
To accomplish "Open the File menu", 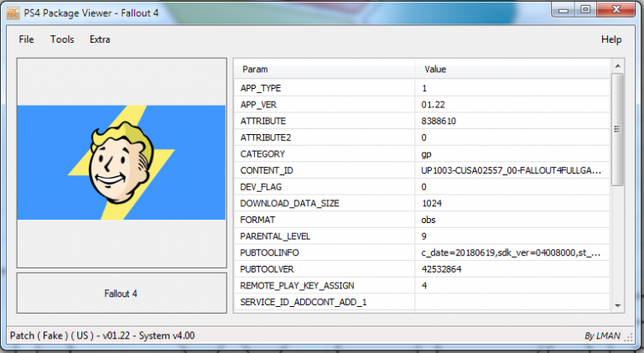I will tap(26, 39).
